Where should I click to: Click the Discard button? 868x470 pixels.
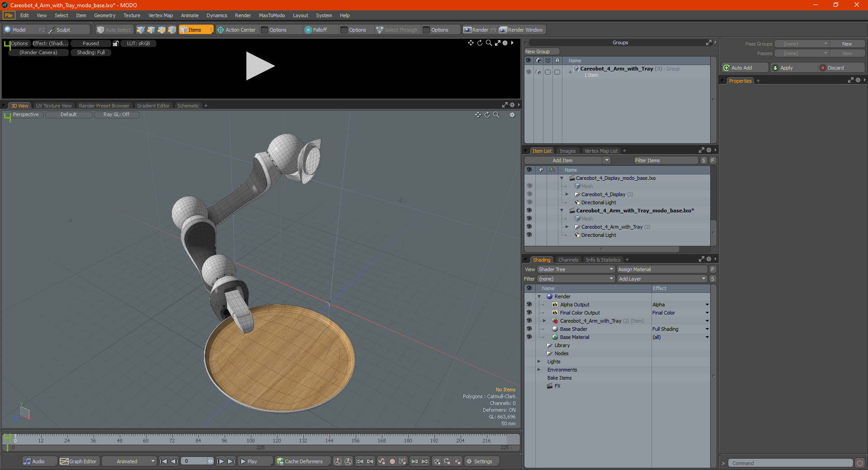pos(841,68)
